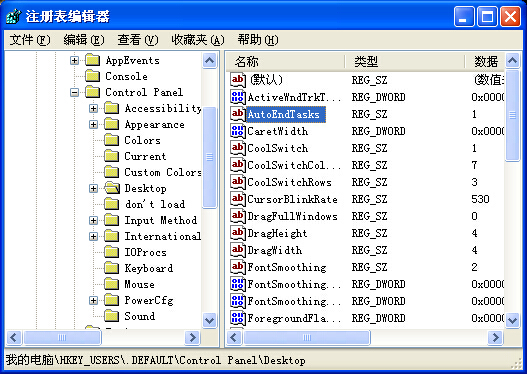The width and height of the screenshot is (527, 374).
Task: Click the Keyboard folder icon
Action: 112,268
